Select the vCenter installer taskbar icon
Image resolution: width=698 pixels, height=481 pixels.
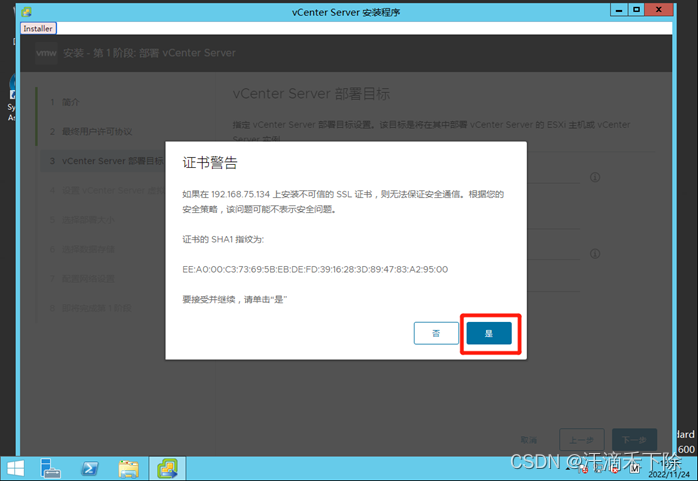(167, 469)
